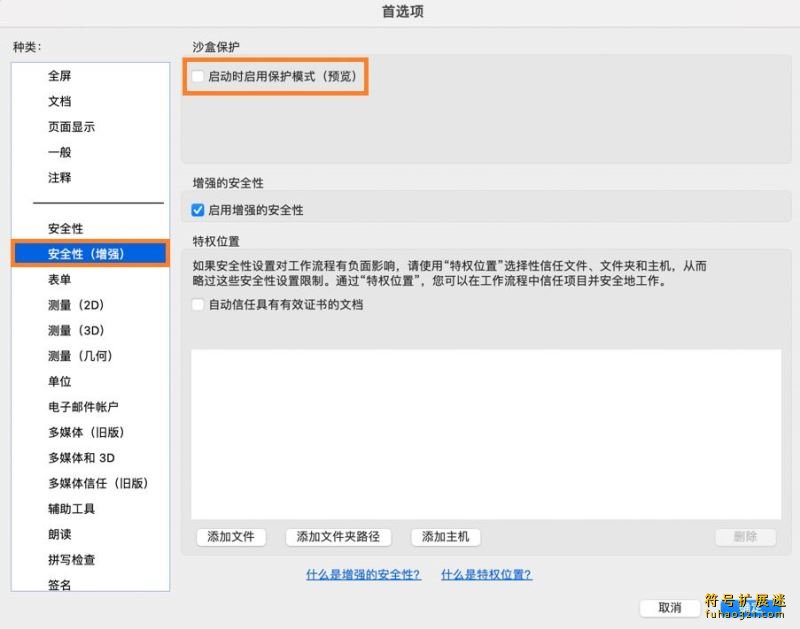
Task: Click 添加文件夹路径 button
Action: point(338,537)
